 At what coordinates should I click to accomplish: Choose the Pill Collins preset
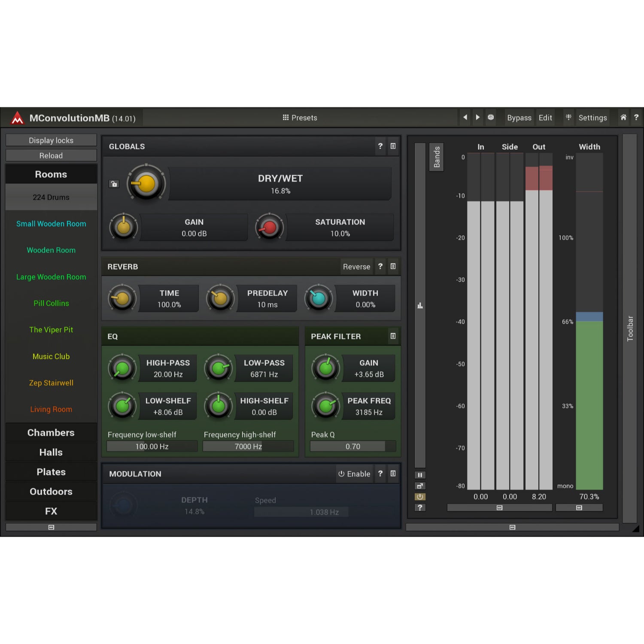click(51, 303)
